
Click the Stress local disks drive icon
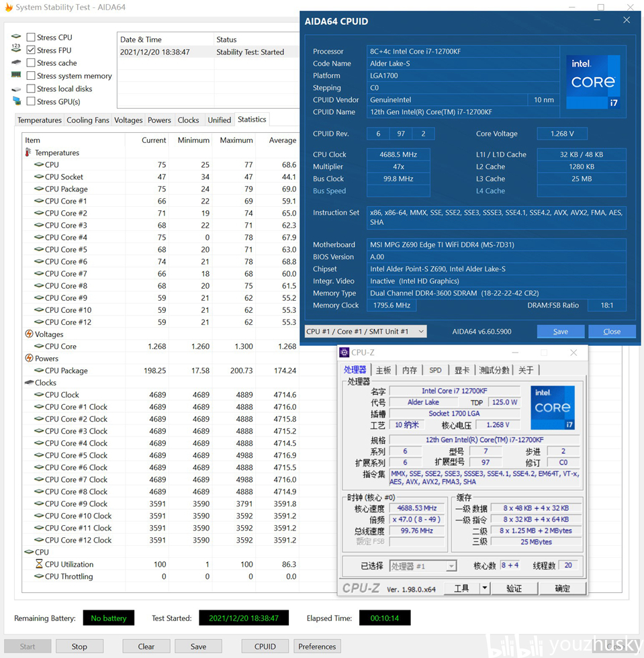(x=16, y=89)
